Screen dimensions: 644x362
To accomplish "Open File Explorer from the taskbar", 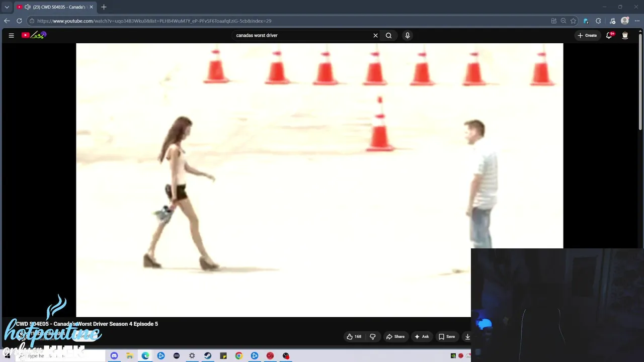I will [130, 355].
